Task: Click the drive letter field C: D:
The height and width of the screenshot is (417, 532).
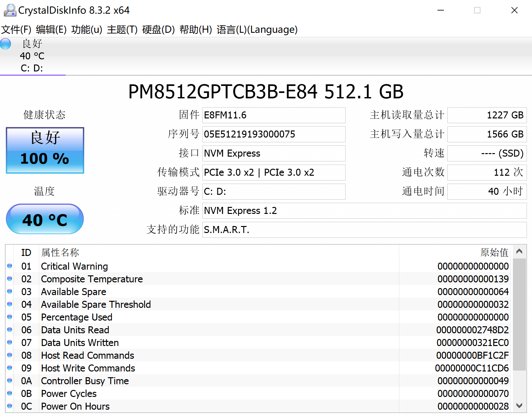Action: point(274,192)
